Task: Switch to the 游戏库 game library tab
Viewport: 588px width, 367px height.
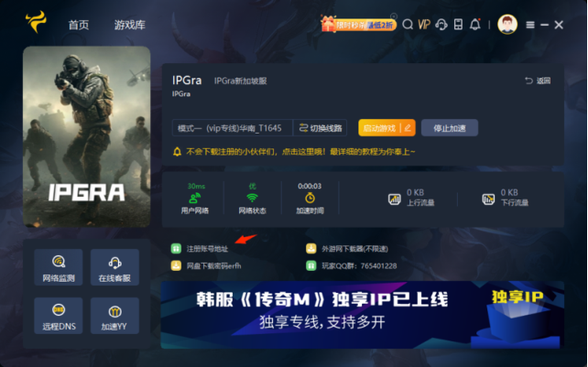Action: tap(129, 25)
